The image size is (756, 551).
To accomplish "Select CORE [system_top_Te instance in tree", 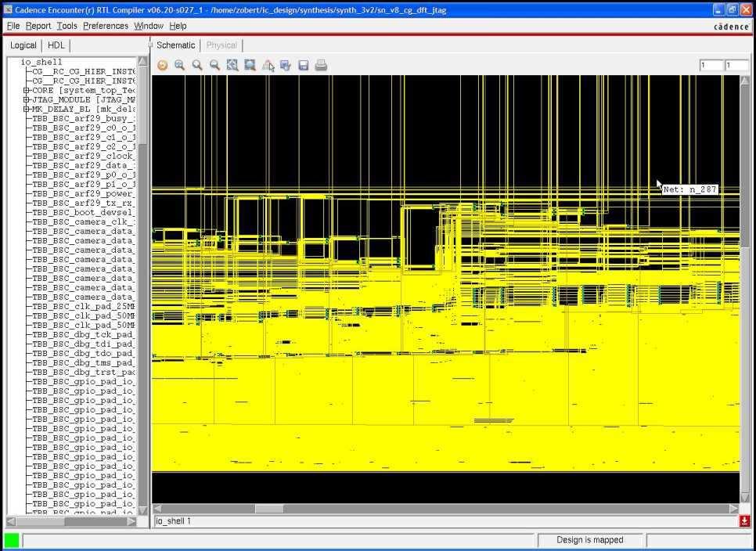I will coord(84,90).
